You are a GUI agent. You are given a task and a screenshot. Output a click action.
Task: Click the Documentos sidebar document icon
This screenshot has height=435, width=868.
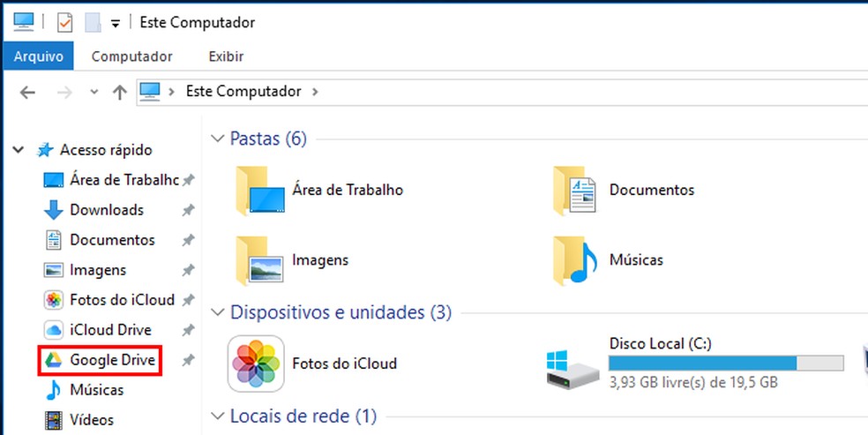[54, 240]
